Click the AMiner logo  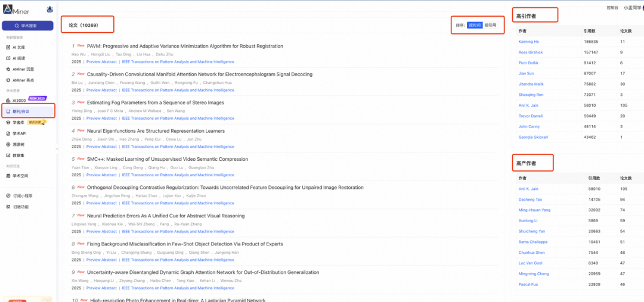pos(16,11)
